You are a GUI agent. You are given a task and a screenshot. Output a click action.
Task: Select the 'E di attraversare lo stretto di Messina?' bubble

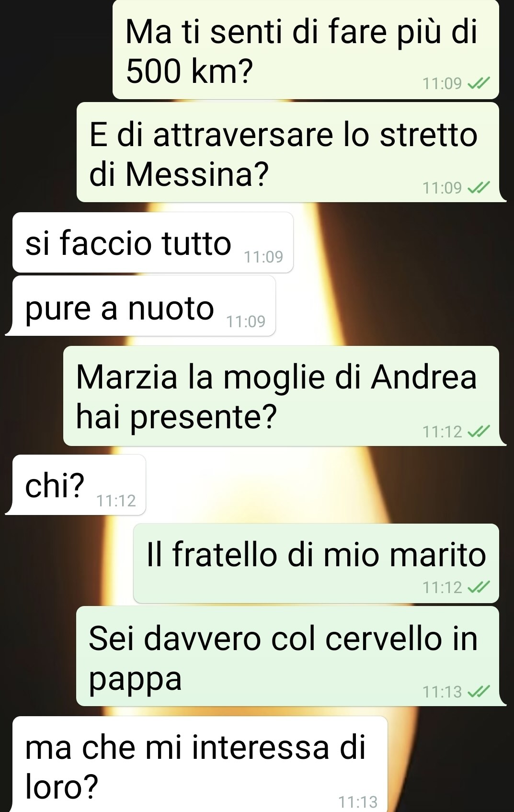point(288,152)
